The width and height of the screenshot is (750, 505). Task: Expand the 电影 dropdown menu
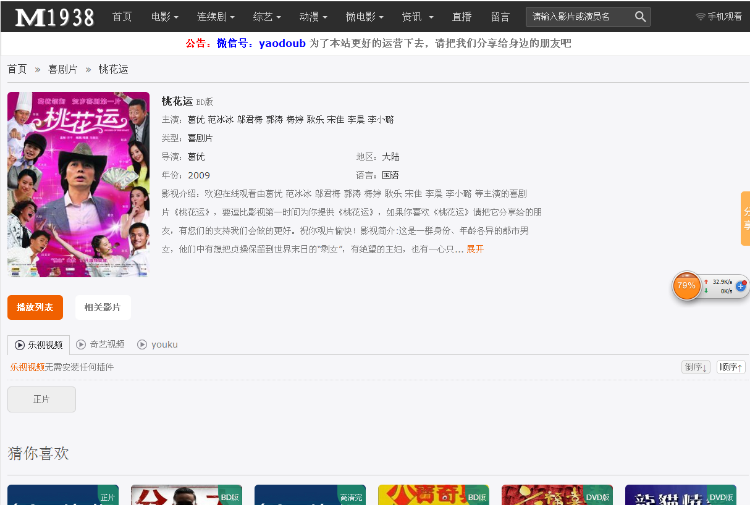tap(165, 17)
